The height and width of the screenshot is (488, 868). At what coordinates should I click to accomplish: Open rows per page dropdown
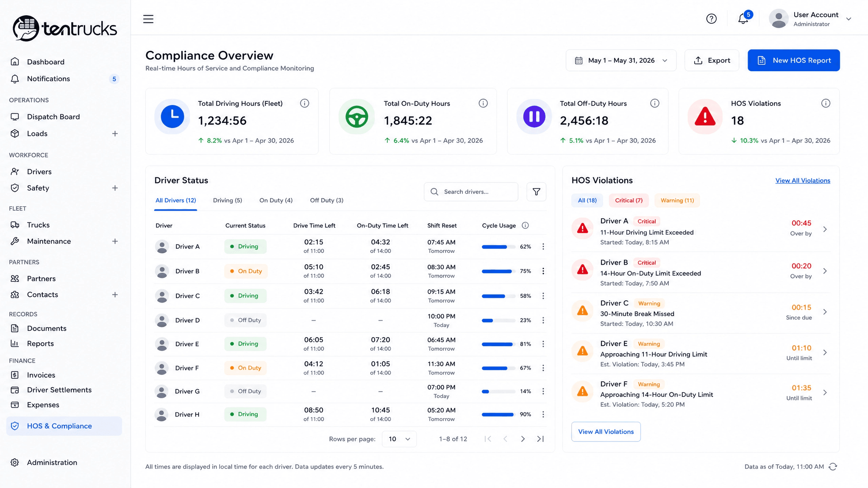[399, 439]
